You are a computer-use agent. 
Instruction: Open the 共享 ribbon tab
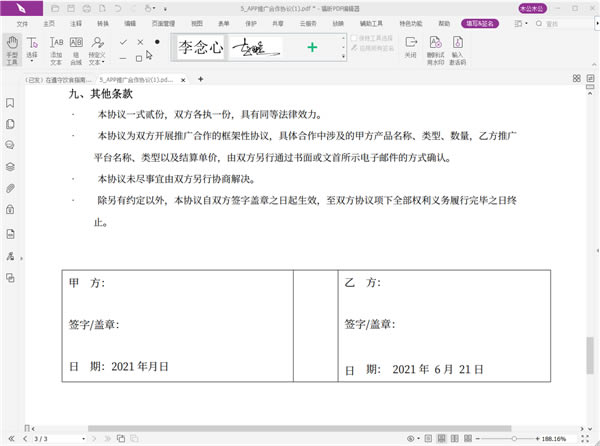pyautogui.click(x=278, y=24)
